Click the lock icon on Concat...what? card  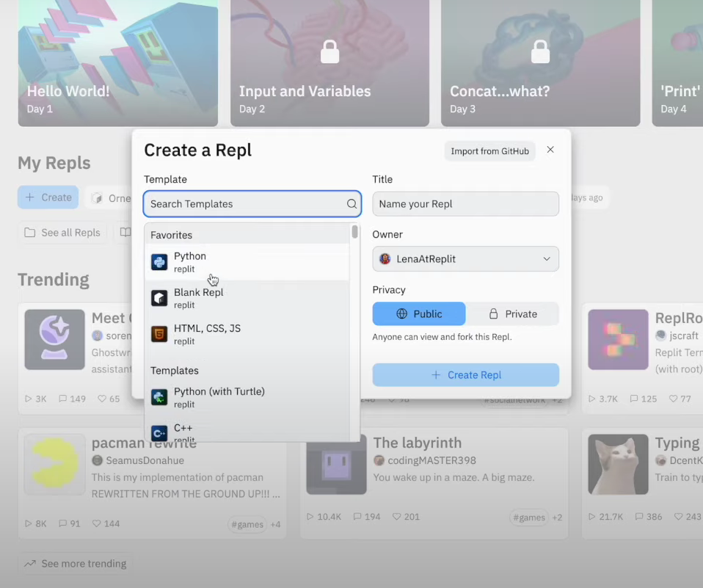click(x=540, y=51)
